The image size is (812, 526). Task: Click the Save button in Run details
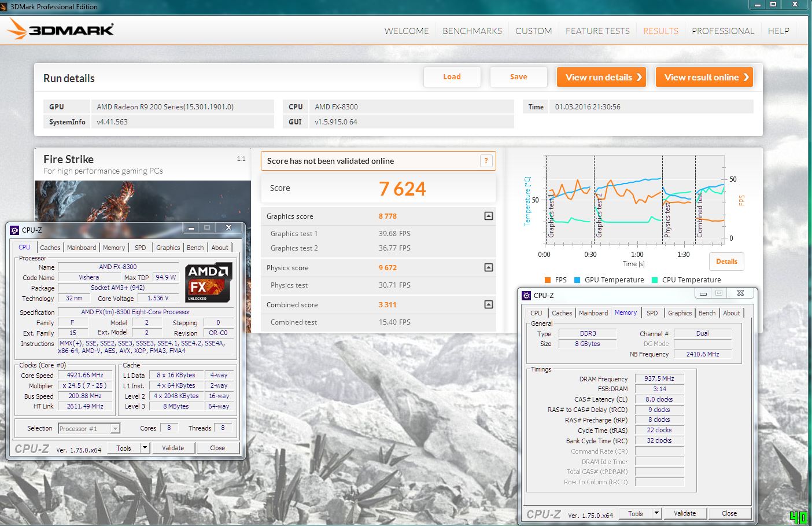[519, 77]
